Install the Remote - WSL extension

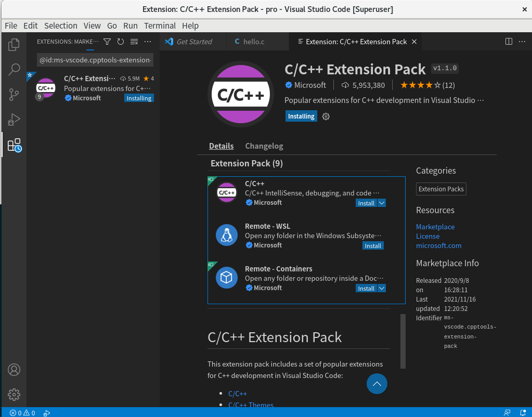click(373, 245)
